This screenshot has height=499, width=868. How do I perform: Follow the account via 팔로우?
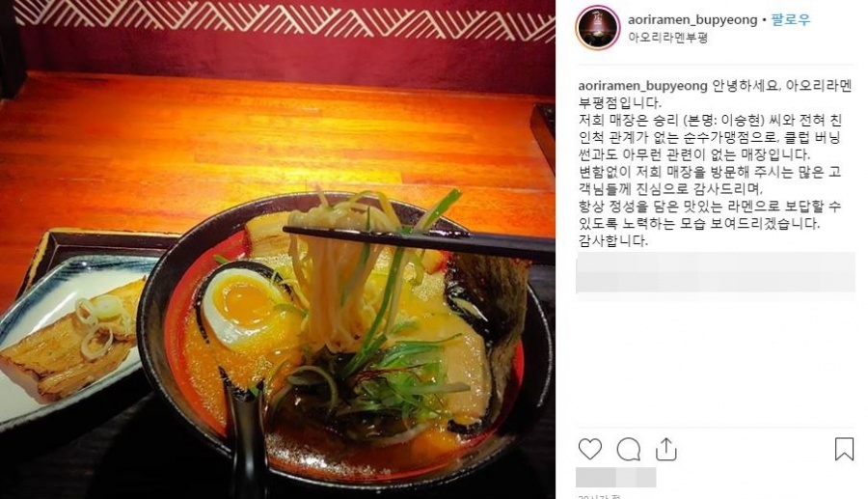[791, 20]
